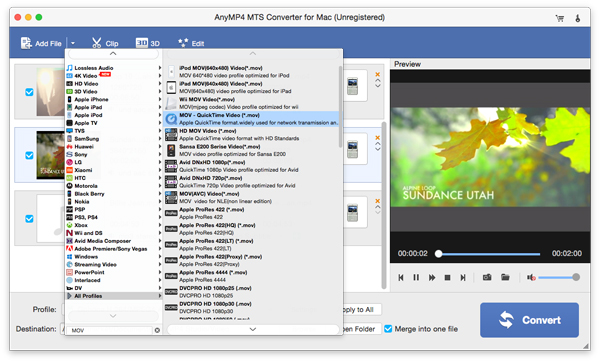This screenshot has height=362, width=600.
Task: Toggle Merge into one file checkbox
Action: point(388,329)
